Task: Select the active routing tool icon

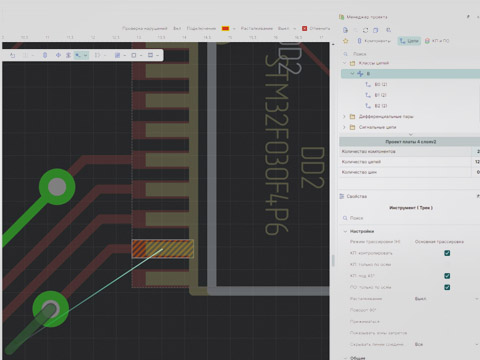Action: [x=78, y=55]
